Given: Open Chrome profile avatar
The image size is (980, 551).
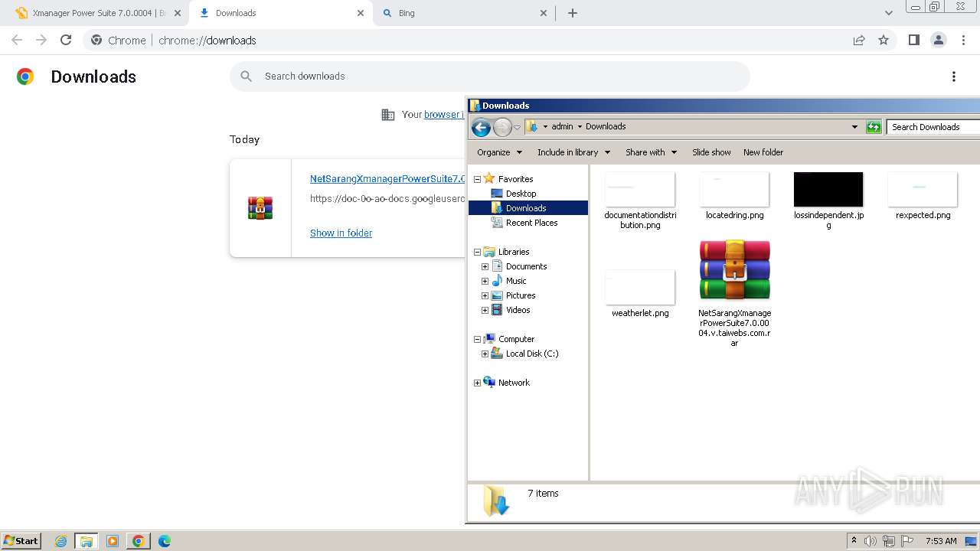Looking at the screenshot, I should 938,40.
